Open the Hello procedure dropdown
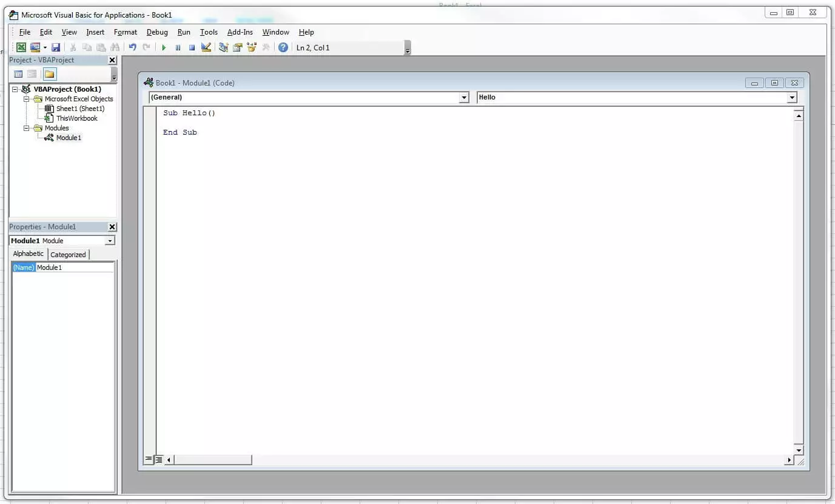Viewport: 835px width, 504px height. [791, 98]
